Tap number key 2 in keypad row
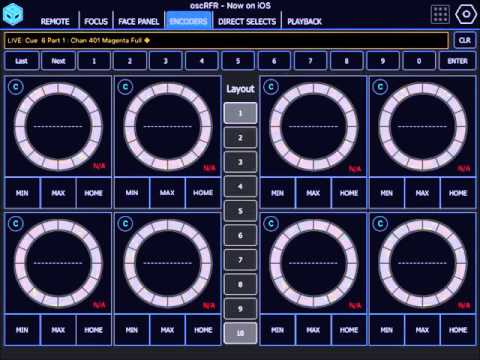This screenshot has width=480, height=360. (130, 61)
